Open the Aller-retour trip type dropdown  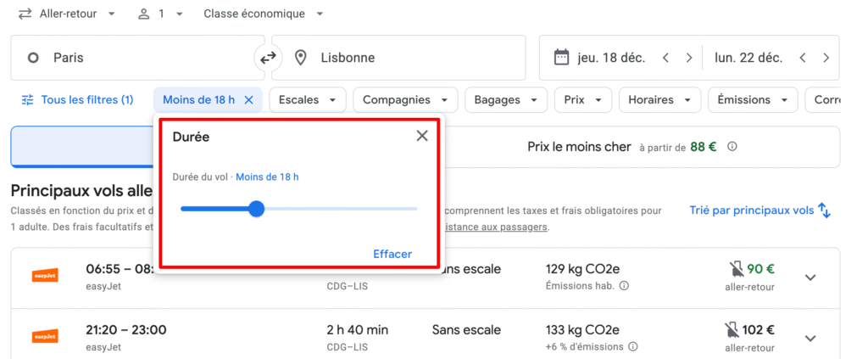66,14
